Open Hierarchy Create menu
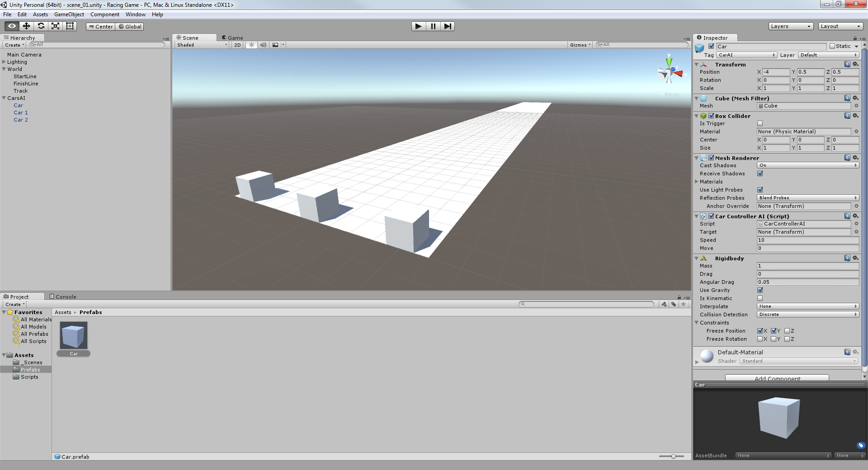The width and height of the screenshot is (868, 470). click(14, 45)
